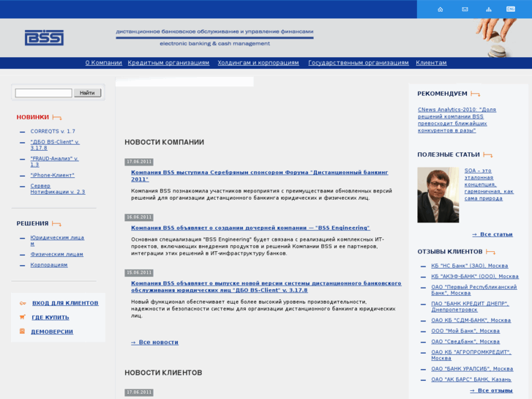Open the Клиентам menu item
The height and width of the screenshot is (399, 532).
click(x=431, y=63)
